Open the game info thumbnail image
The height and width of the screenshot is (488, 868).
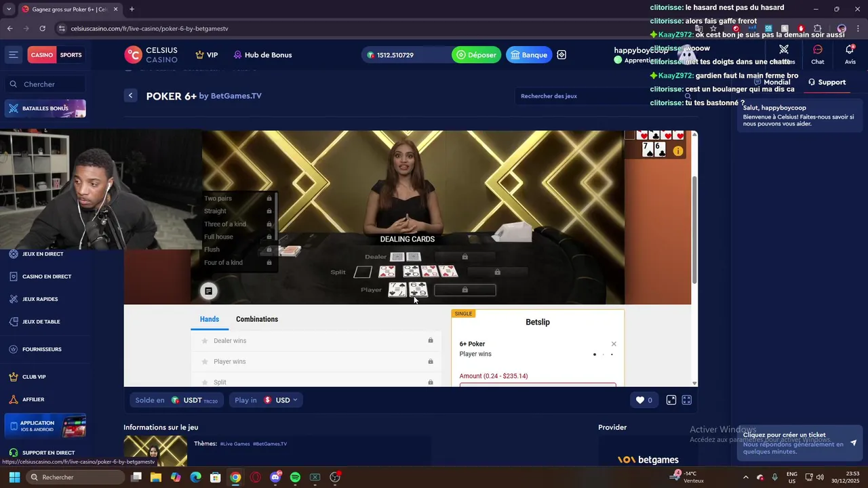[x=155, y=450]
